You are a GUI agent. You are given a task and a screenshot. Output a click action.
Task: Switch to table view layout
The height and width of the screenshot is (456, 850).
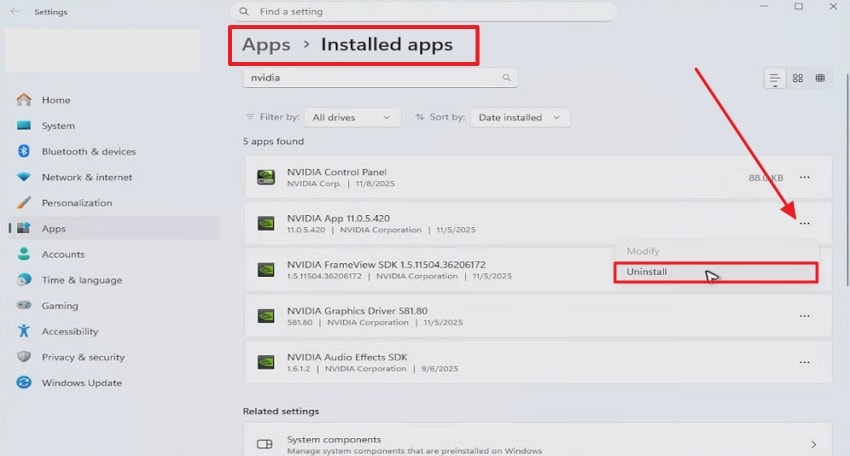[820, 79]
